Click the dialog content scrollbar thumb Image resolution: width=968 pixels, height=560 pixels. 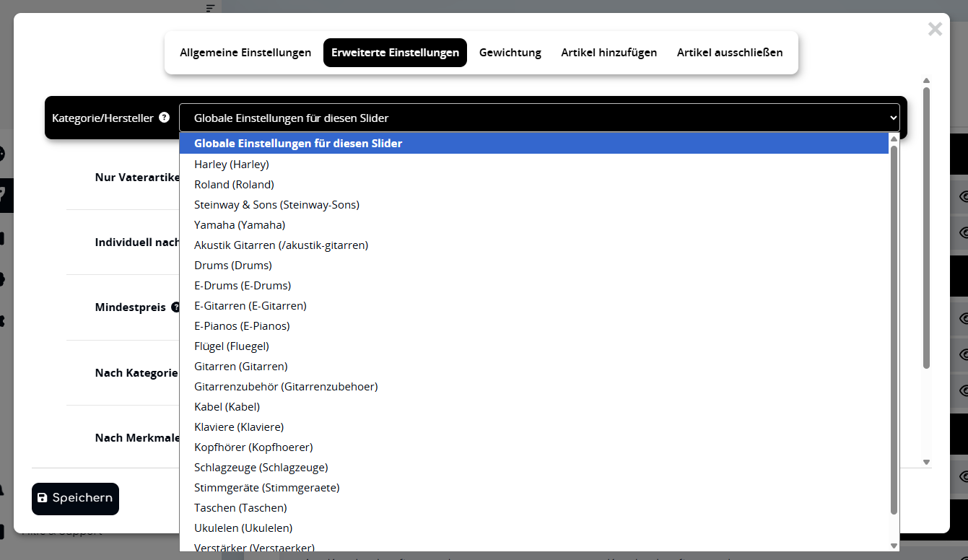(926, 228)
